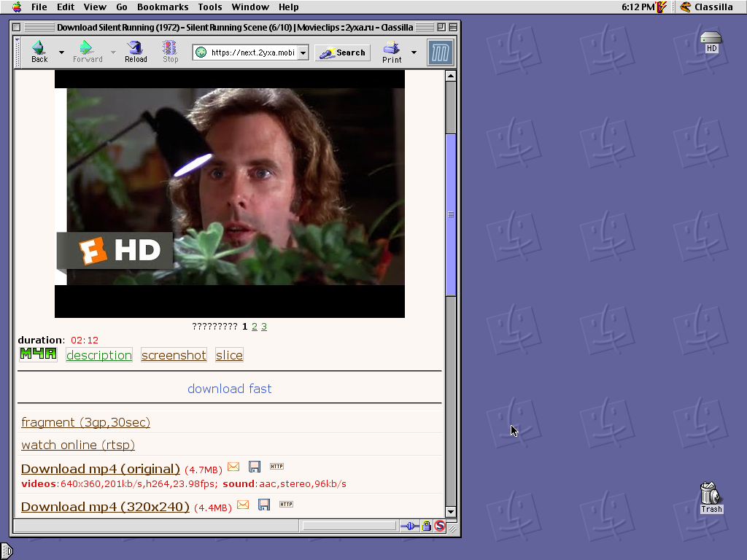
Task: Click the movie clip video thumbnail
Action: pyautogui.click(x=230, y=194)
